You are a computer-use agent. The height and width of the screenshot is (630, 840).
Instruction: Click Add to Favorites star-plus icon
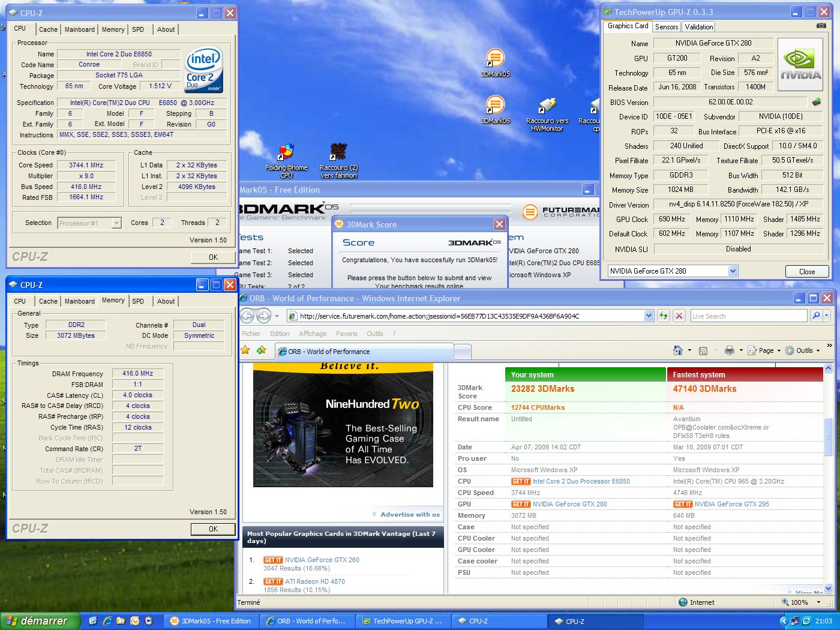point(261,350)
